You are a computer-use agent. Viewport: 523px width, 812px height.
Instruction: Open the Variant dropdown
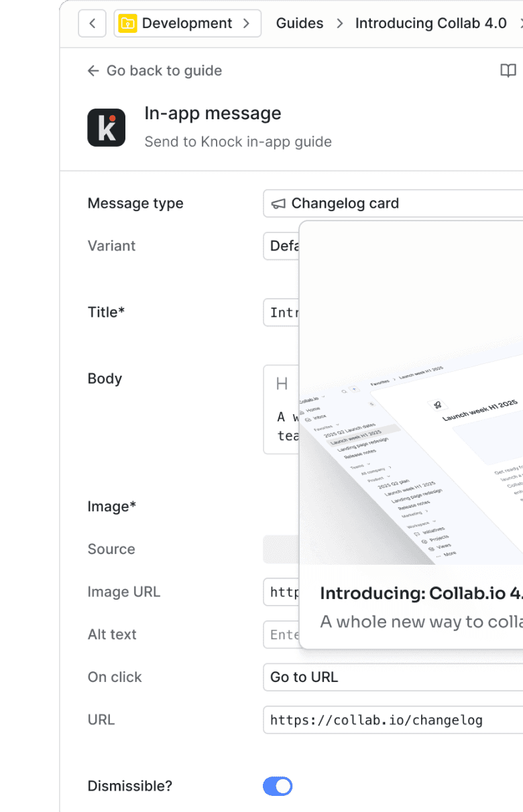[281, 246]
